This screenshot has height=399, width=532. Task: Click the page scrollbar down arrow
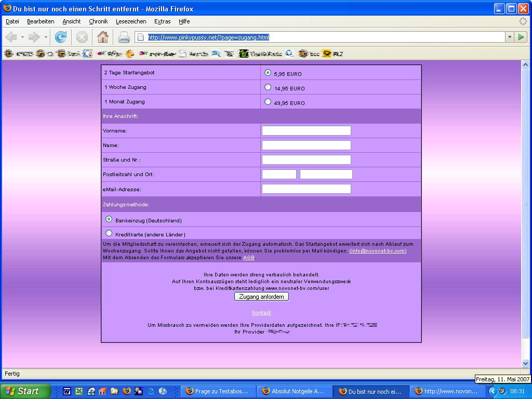525,363
